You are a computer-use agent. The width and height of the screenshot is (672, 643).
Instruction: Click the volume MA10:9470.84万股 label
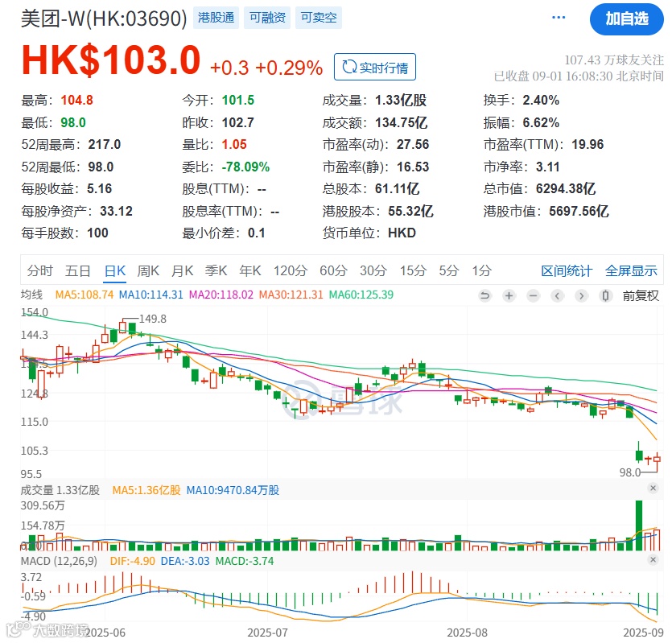[233, 490]
